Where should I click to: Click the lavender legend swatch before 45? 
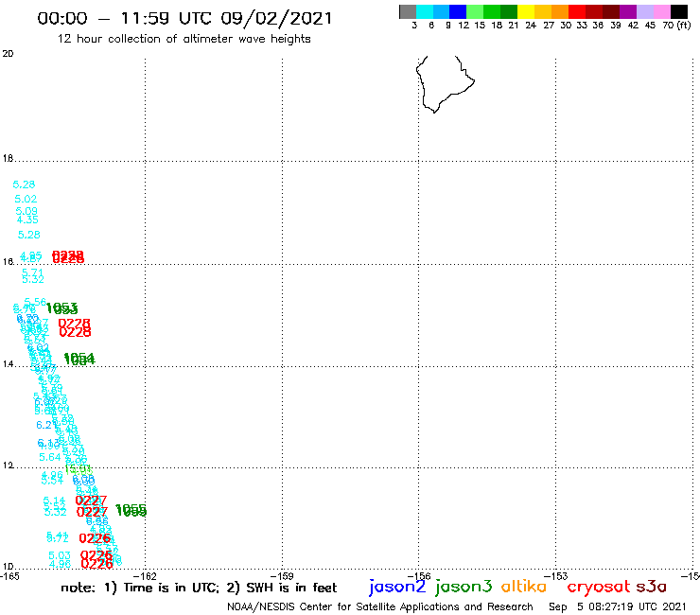(644, 11)
